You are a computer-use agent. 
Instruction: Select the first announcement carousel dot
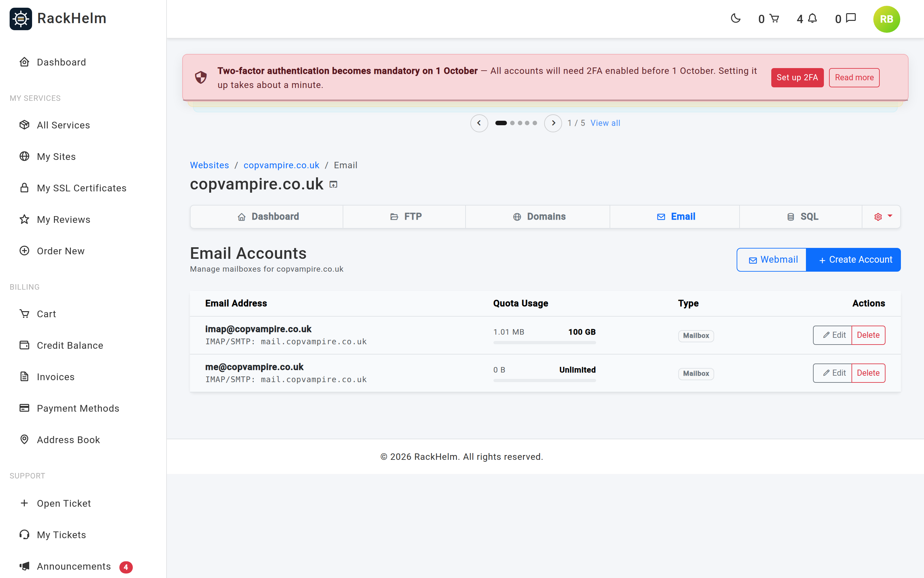(501, 123)
